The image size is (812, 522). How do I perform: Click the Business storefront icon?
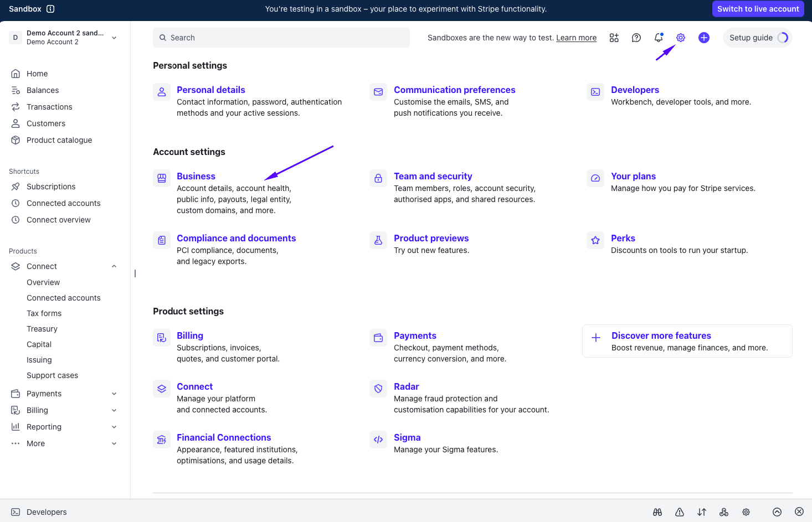[162, 178]
